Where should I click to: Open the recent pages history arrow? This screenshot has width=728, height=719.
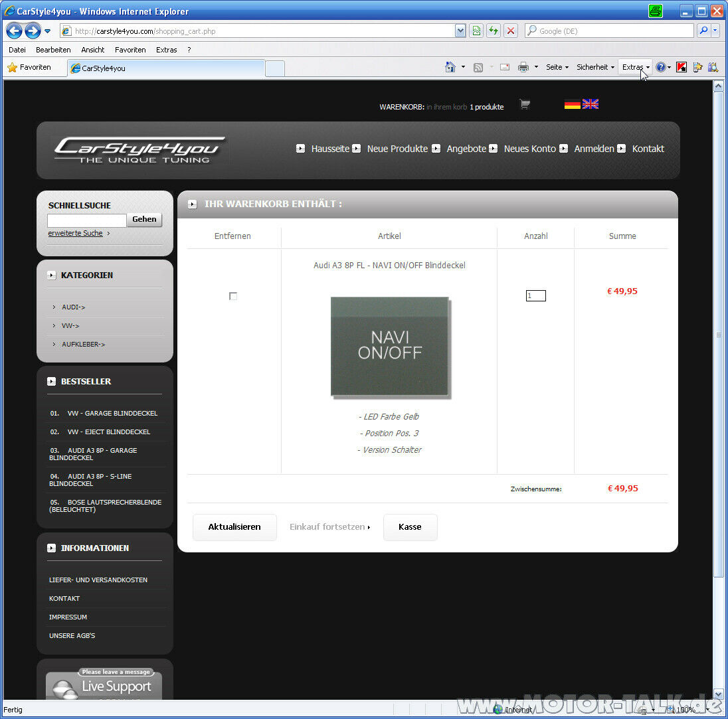pyautogui.click(x=47, y=31)
